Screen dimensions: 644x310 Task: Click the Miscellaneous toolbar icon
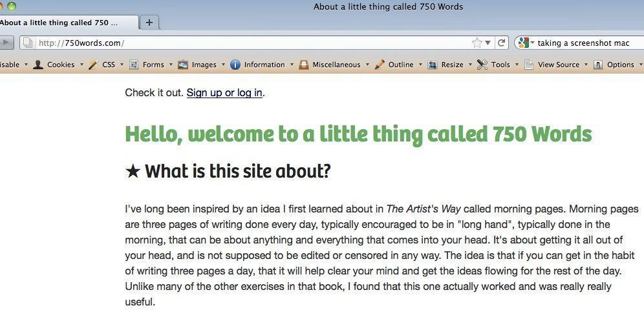tap(304, 65)
